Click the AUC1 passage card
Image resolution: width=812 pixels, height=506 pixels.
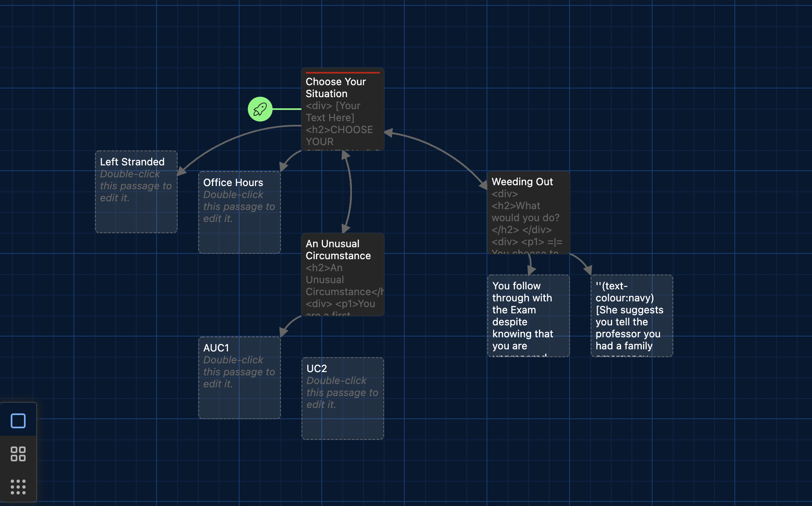[240, 378]
